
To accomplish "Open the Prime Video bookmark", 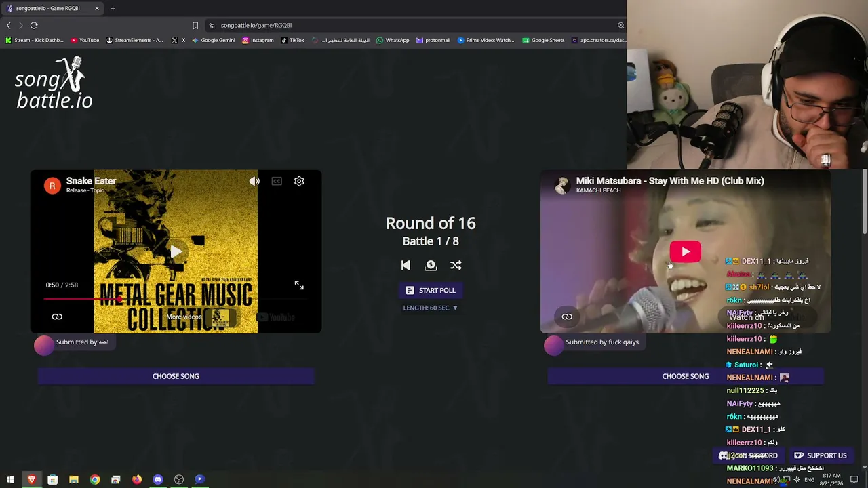I will pyautogui.click(x=486, y=40).
